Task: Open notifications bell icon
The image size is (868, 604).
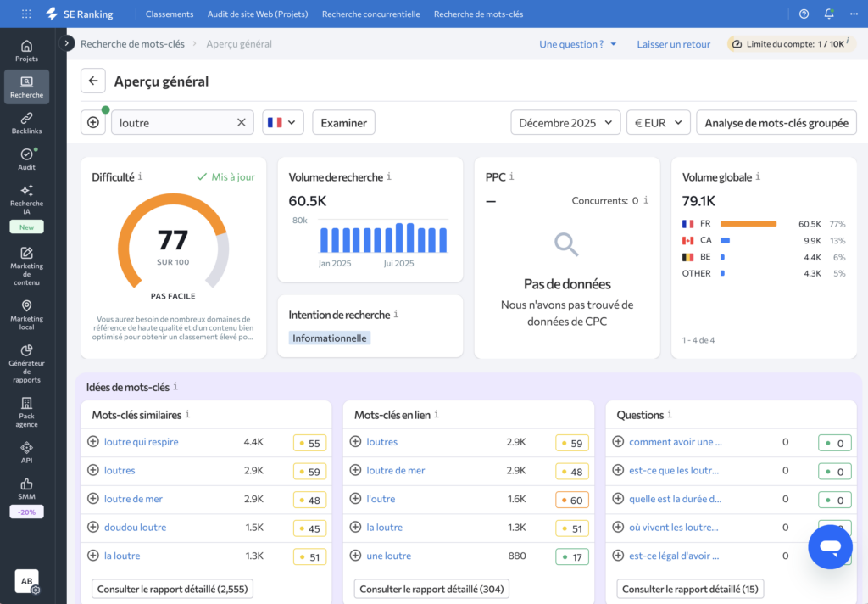Action: pos(829,14)
